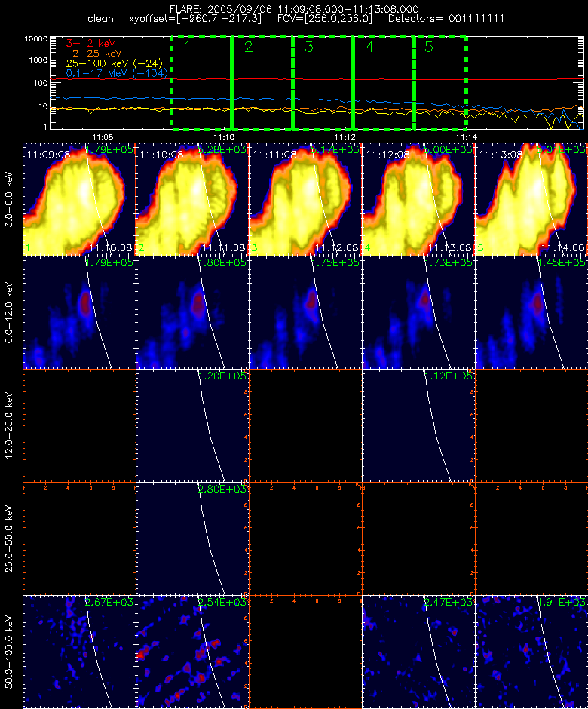Viewport: 588px width, 709px height.
Task: Click the 11:10 time axis label
Action: coord(224,137)
